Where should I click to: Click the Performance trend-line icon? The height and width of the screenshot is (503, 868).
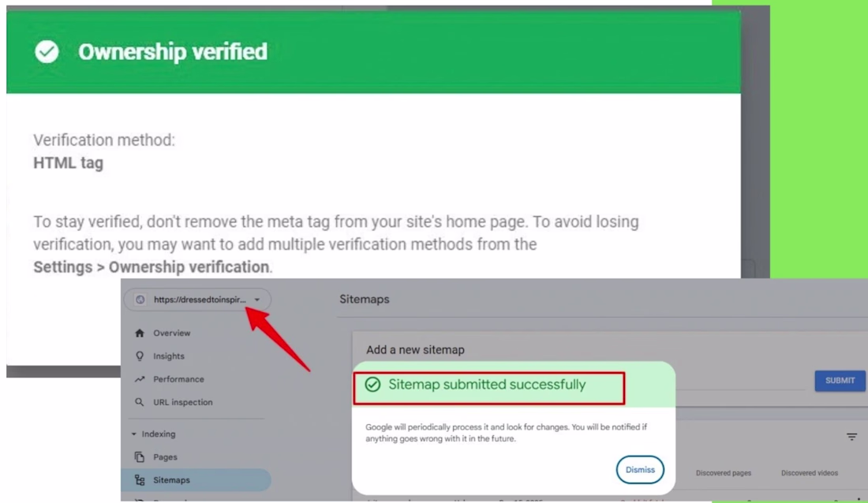pyautogui.click(x=140, y=379)
